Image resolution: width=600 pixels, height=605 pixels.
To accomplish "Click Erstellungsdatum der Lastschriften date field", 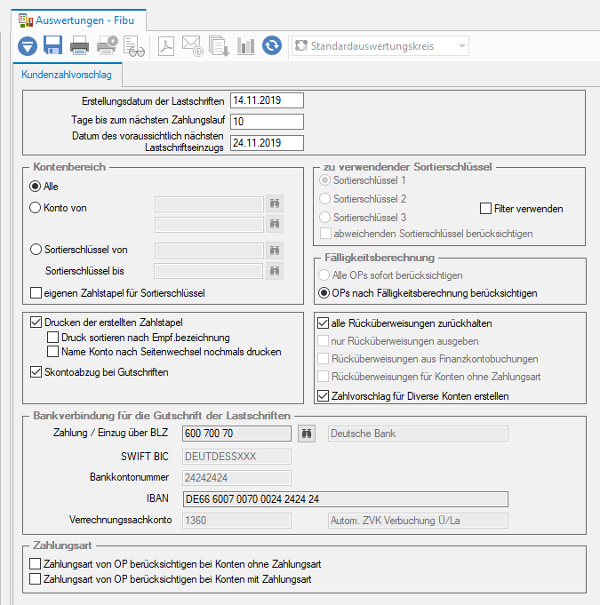I will pyautogui.click(x=267, y=100).
